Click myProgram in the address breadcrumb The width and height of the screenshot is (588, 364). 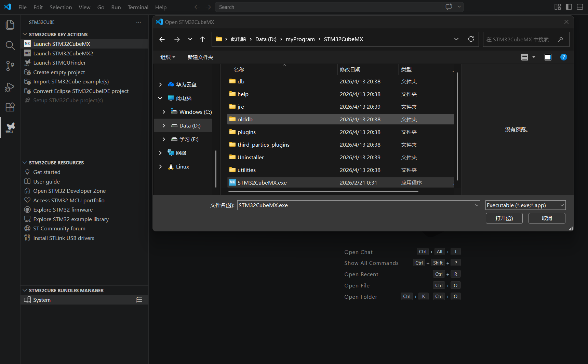[300, 39]
